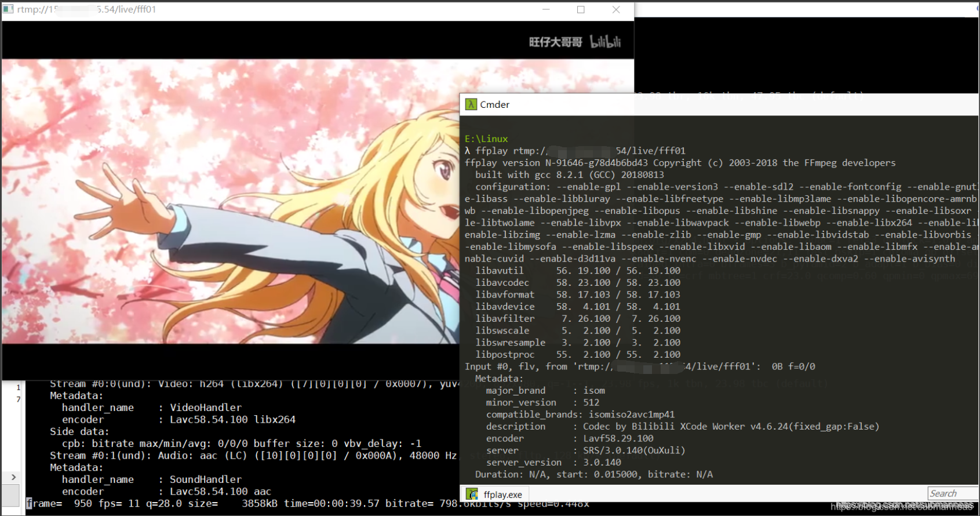Click the scroll-right arrow in left panel
This screenshot has height=516, width=980.
(x=13, y=477)
